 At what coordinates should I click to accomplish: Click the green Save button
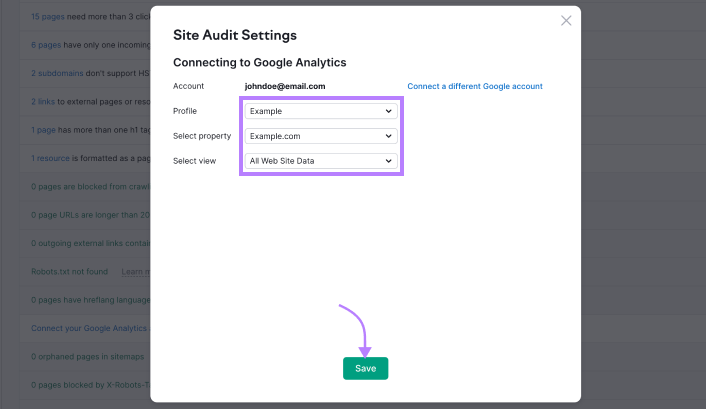point(365,368)
